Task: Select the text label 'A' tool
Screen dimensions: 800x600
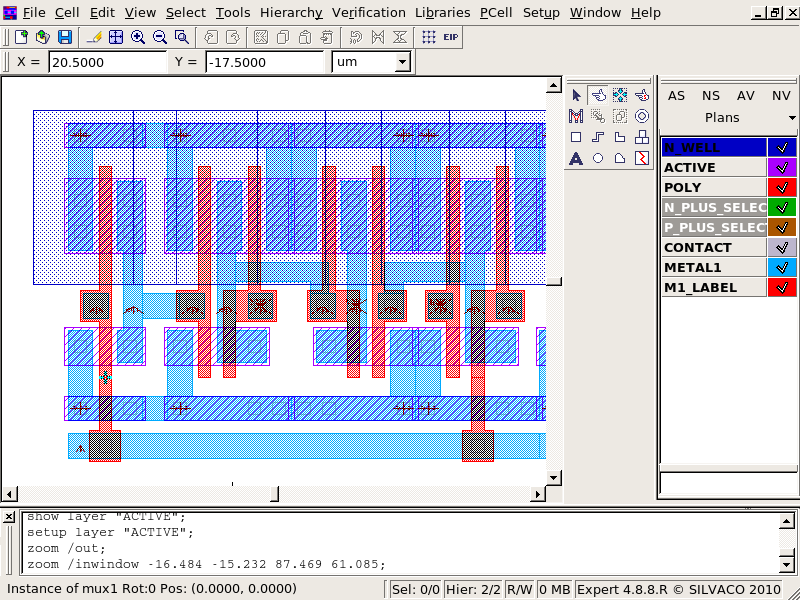Action: [576, 158]
